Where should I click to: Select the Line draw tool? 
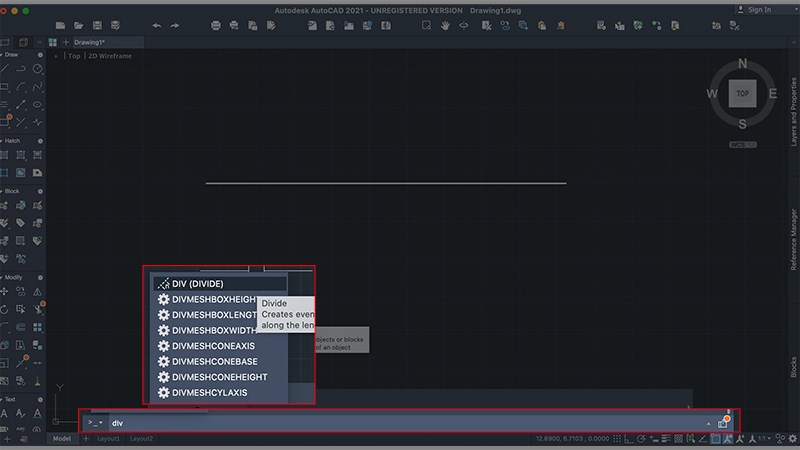pyautogui.click(x=6, y=69)
